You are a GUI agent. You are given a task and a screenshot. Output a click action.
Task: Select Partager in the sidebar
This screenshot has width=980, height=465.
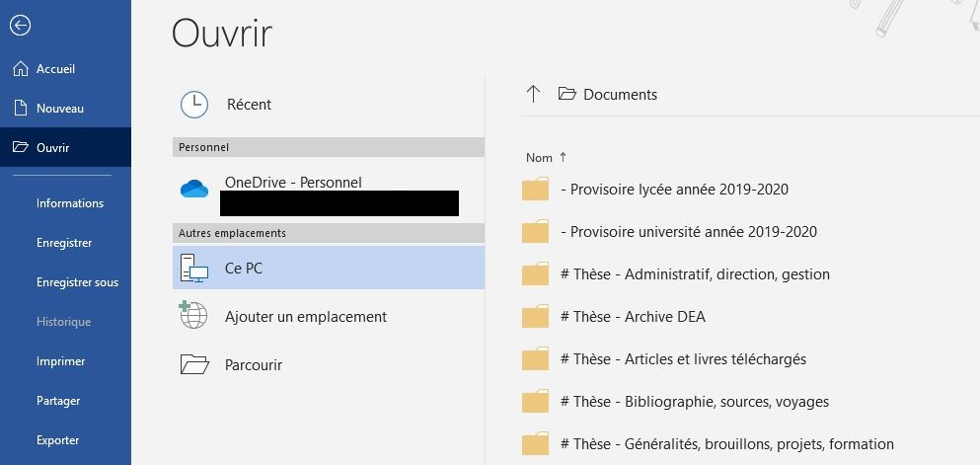click(x=57, y=401)
